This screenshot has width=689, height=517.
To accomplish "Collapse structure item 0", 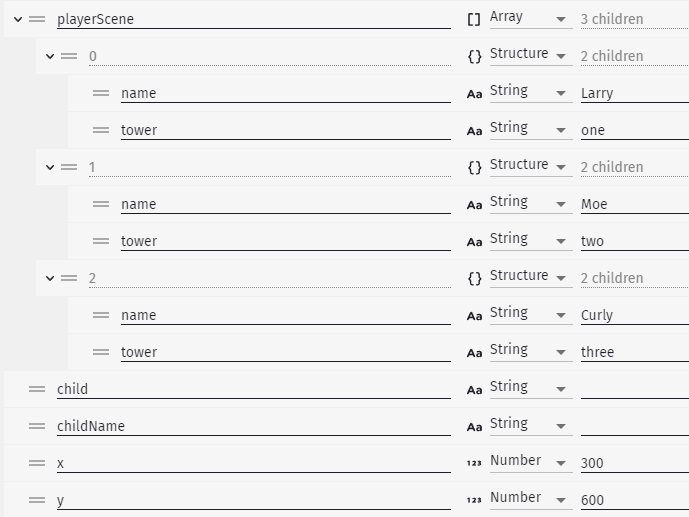I will (x=50, y=56).
